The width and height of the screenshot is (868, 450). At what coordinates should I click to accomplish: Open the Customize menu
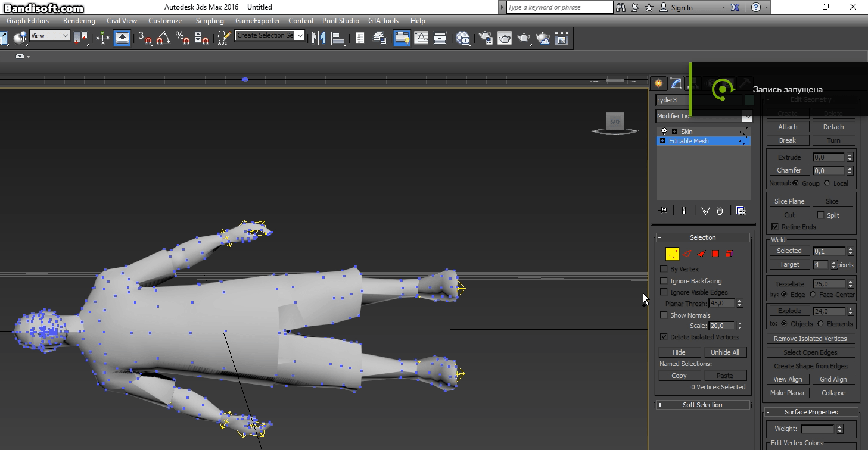click(x=165, y=20)
